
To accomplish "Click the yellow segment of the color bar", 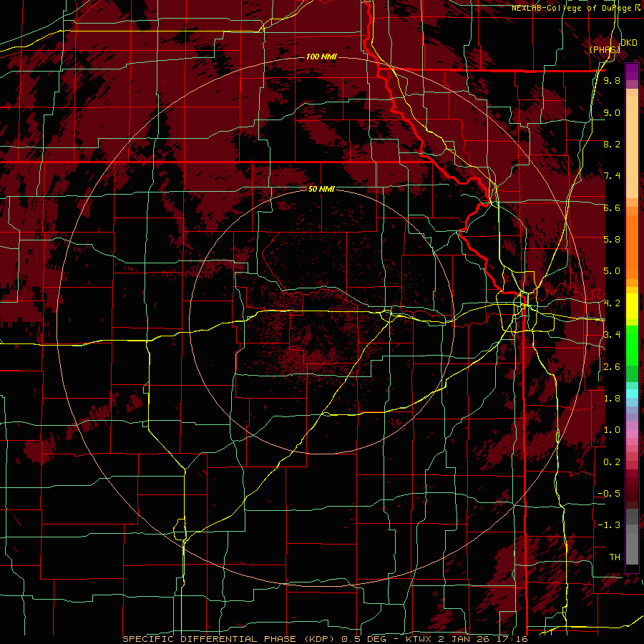I will pyautogui.click(x=632, y=306).
